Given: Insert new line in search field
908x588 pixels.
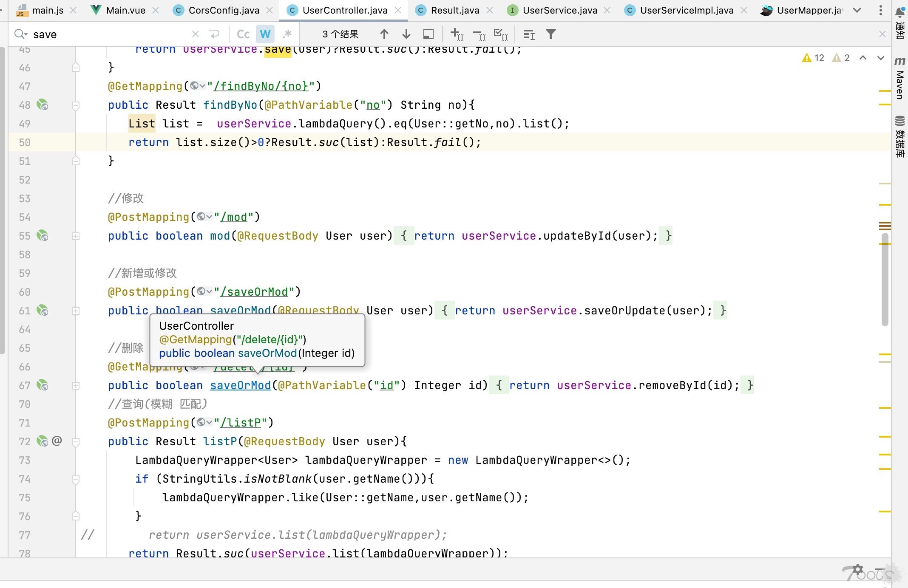Looking at the screenshot, I should pos(215,34).
